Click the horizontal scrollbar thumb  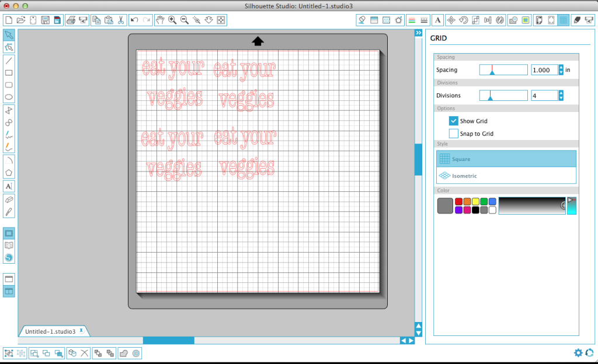tap(169, 341)
